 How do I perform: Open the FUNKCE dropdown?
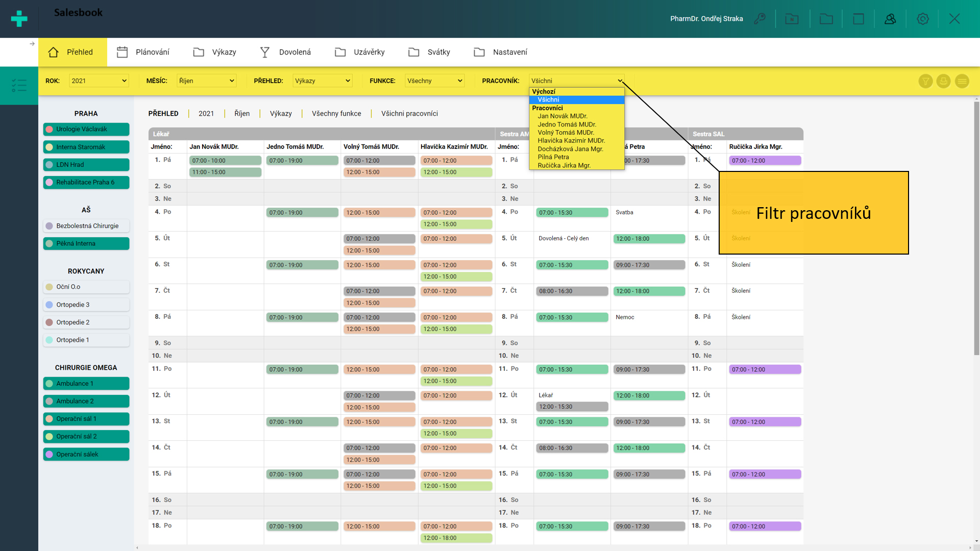tap(434, 81)
